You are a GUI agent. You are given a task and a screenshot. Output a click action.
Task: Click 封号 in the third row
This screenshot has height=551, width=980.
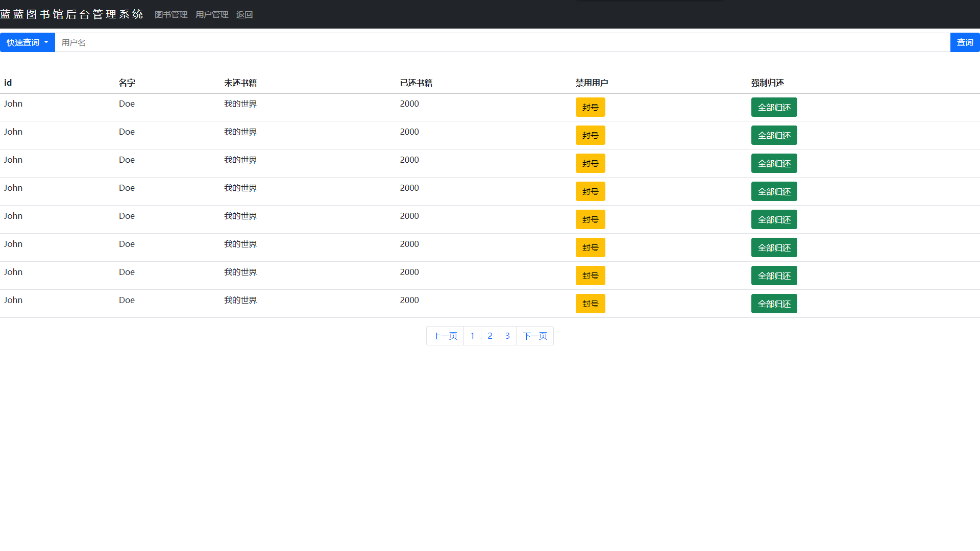(x=590, y=163)
